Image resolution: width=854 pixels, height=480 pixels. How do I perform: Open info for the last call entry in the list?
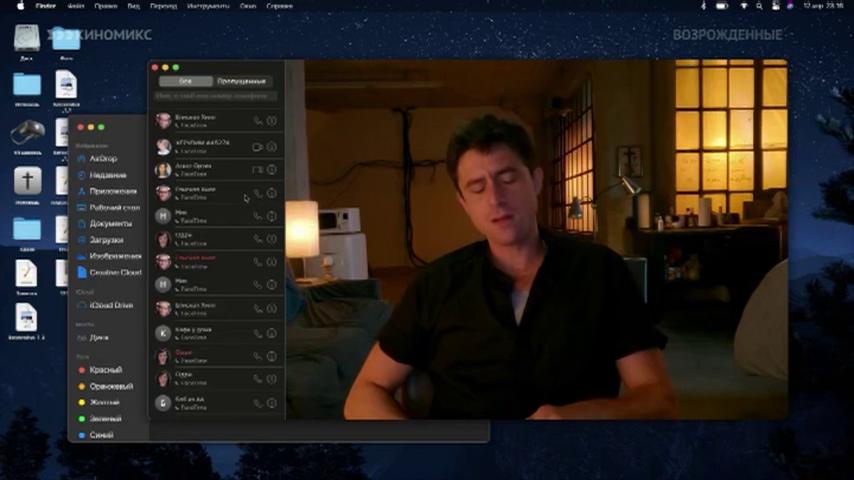click(x=272, y=403)
